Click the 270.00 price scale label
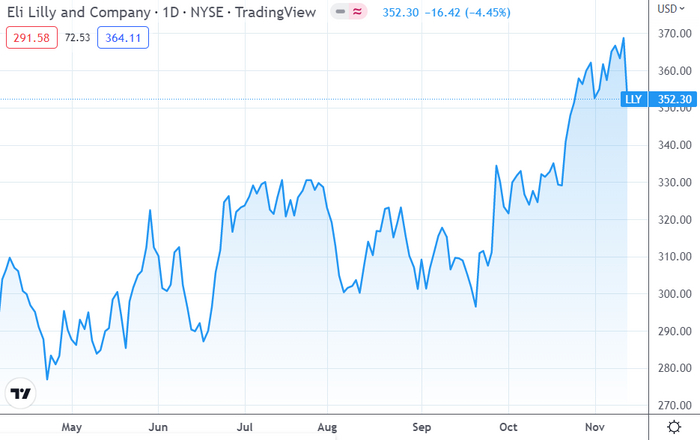Screen dimensions: 700x440 (x=675, y=405)
